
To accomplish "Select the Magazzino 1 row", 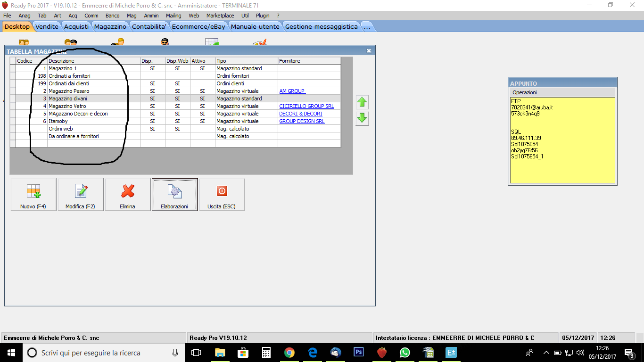I will coord(175,68).
